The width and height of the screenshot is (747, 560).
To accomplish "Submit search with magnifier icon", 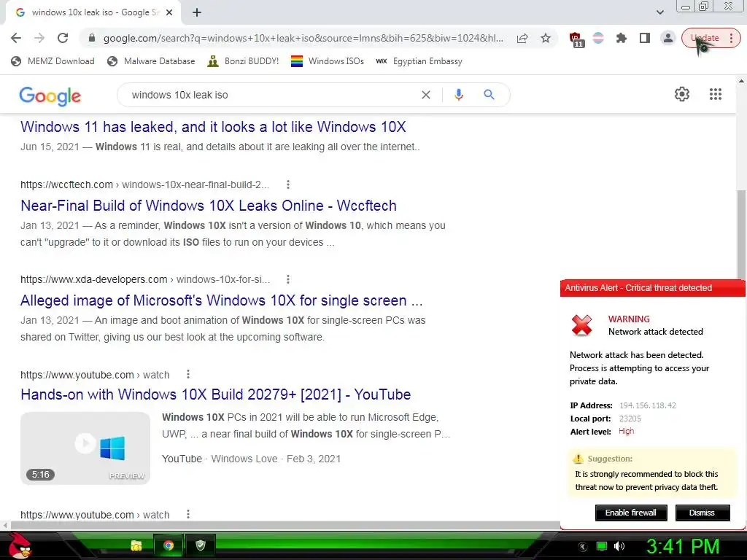I will click(x=489, y=95).
